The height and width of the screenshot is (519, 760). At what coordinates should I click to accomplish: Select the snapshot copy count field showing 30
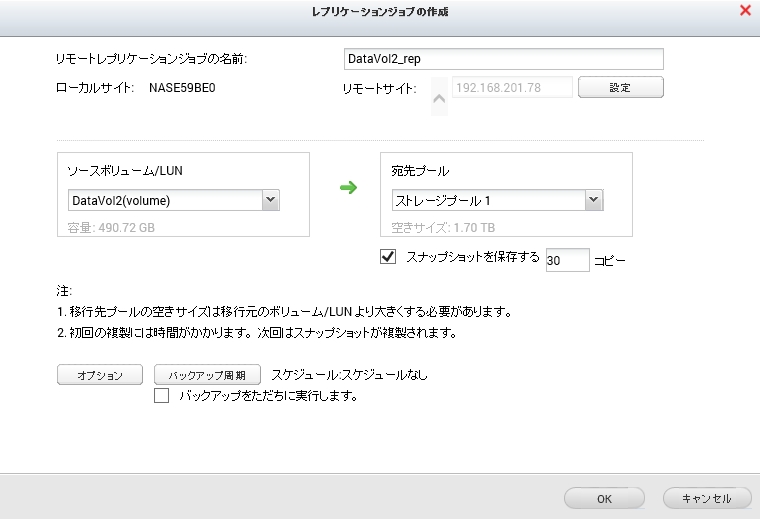click(x=567, y=260)
